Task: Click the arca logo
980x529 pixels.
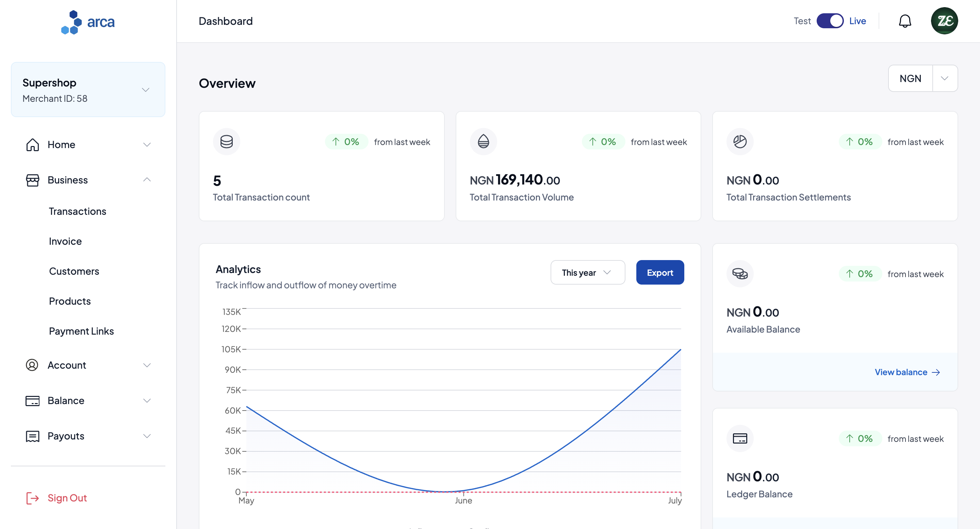Action: (88, 22)
